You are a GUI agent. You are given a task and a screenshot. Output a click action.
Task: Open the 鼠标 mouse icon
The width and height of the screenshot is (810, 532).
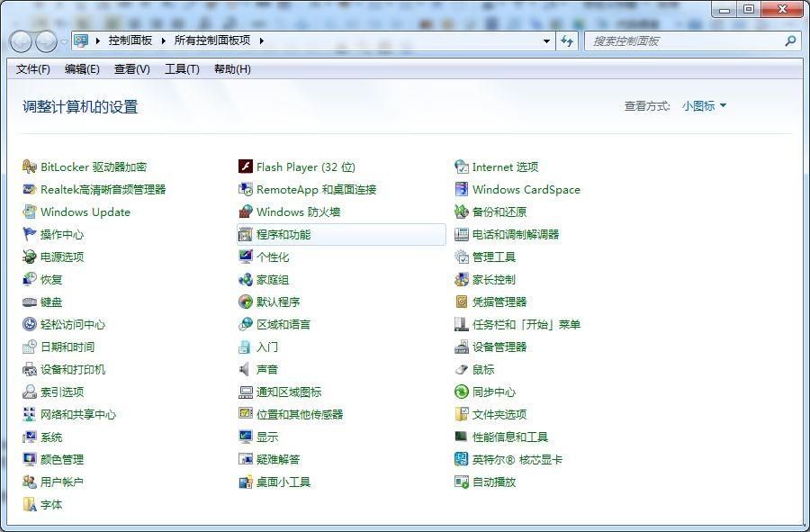click(462, 369)
